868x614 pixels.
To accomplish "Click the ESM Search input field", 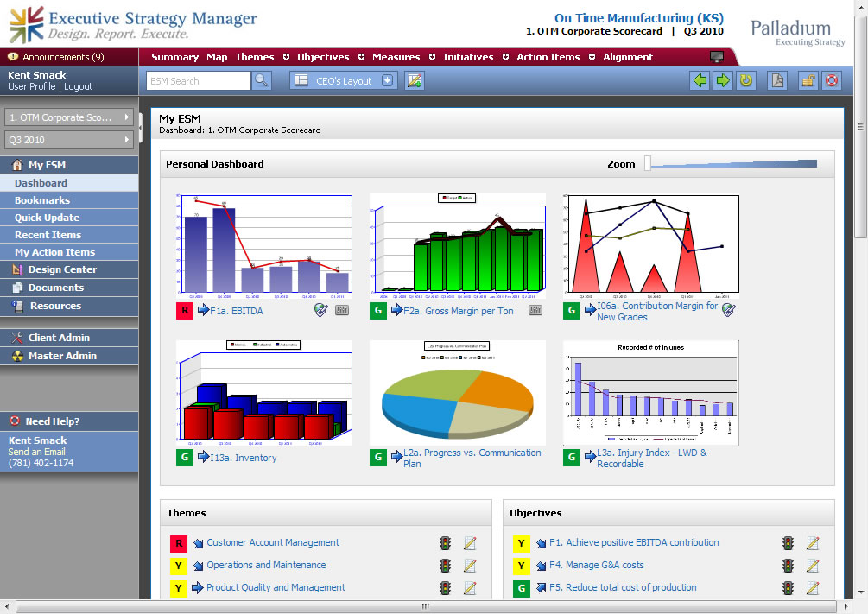I will tap(198, 81).
